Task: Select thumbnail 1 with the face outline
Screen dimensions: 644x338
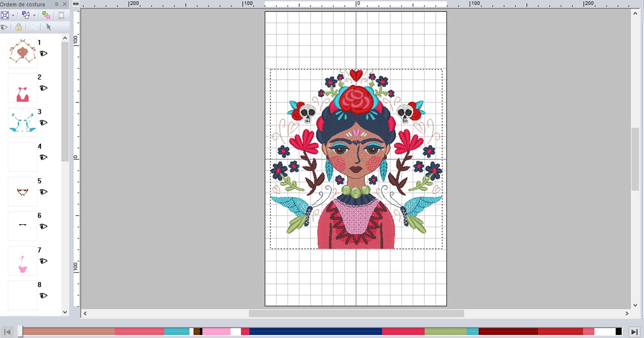Action: (x=23, y=53)
